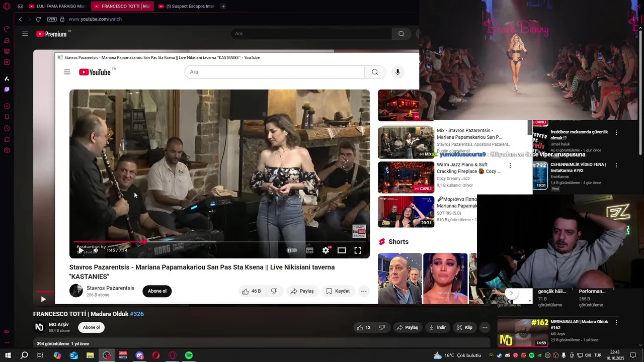Open MERHABALAR Madara Olduk #162 thumbnail
This screenshot has width=644, height=362.
[x=523, y=332]
